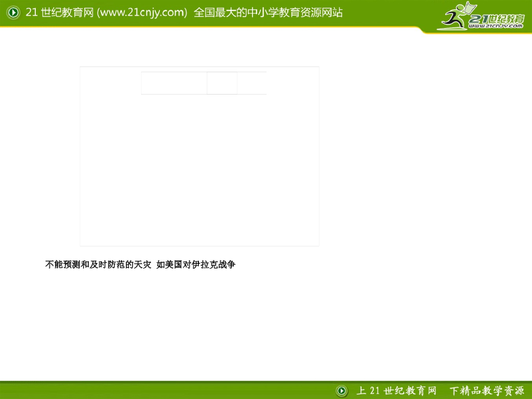Click the text 全国最大的中小学教育资源网站
532x399 pixels.
pyautogui.click(x=268, y=12)
